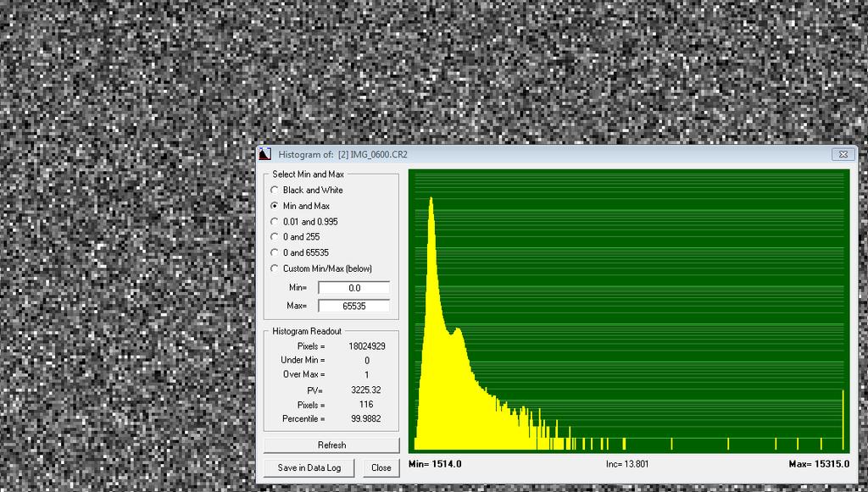Click Save in Data Log button
Screen dimensions: 868x492
309,467
